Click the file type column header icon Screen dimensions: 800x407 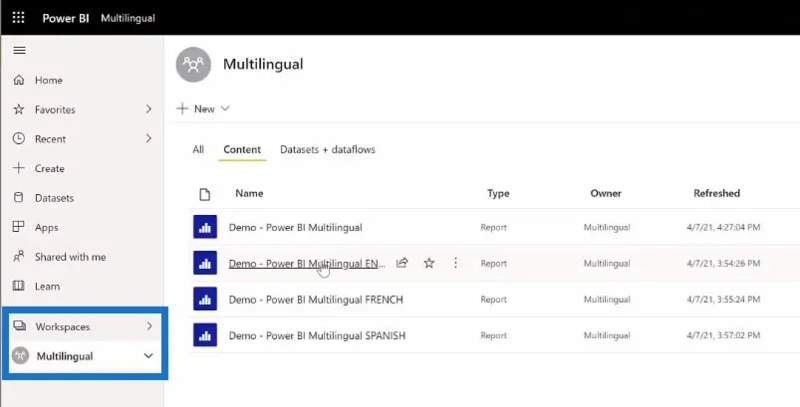tap(205, 194)
